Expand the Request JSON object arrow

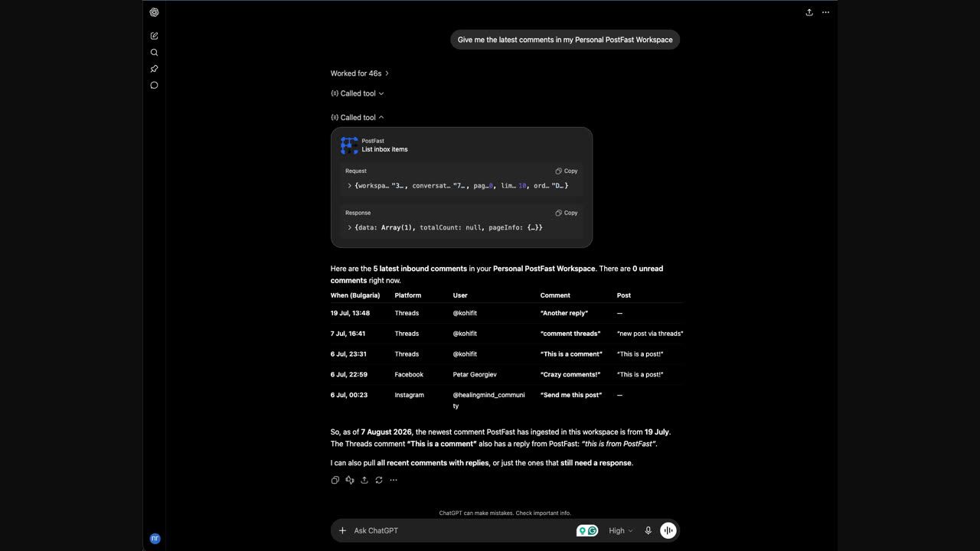349,186
